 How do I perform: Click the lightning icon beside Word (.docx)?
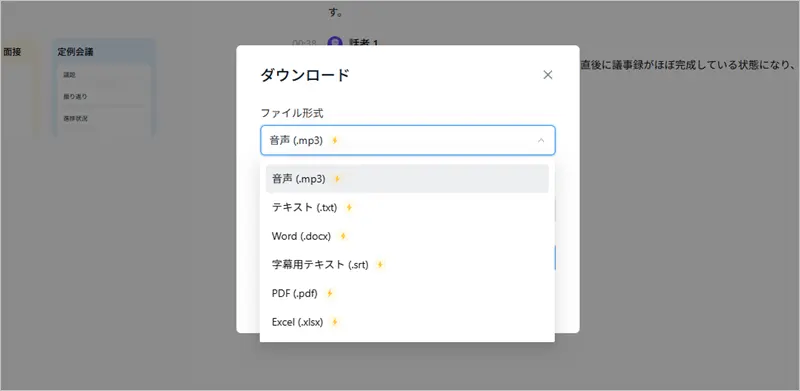343,236
